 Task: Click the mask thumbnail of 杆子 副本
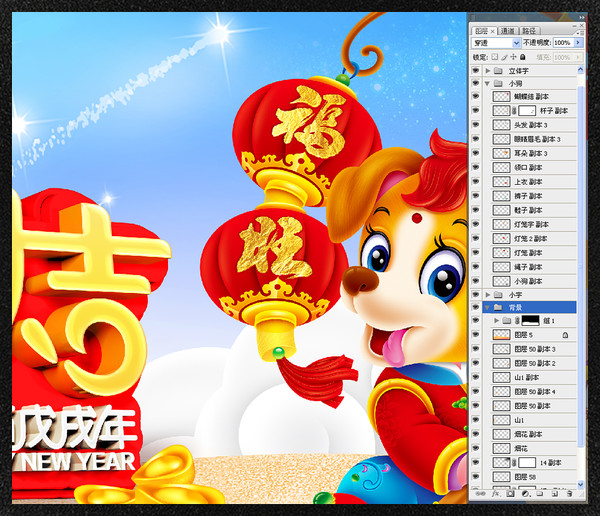(x=527, y=111)
